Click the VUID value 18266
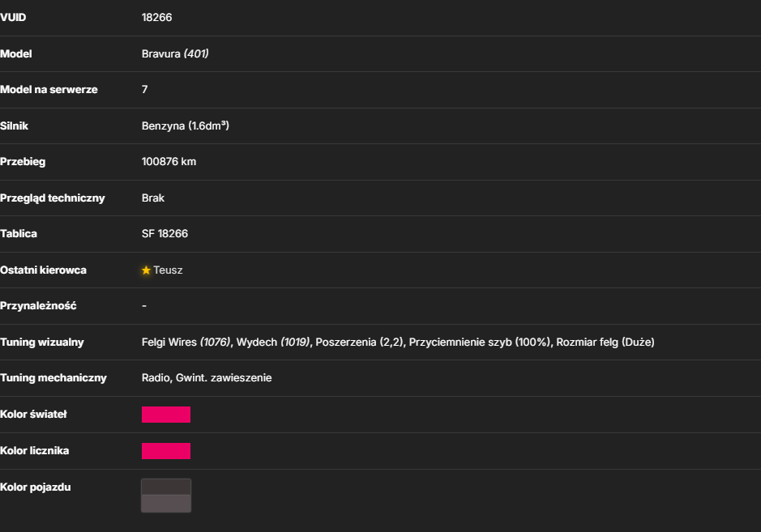This screenshot has width=761, height=532. pos(156,18)
